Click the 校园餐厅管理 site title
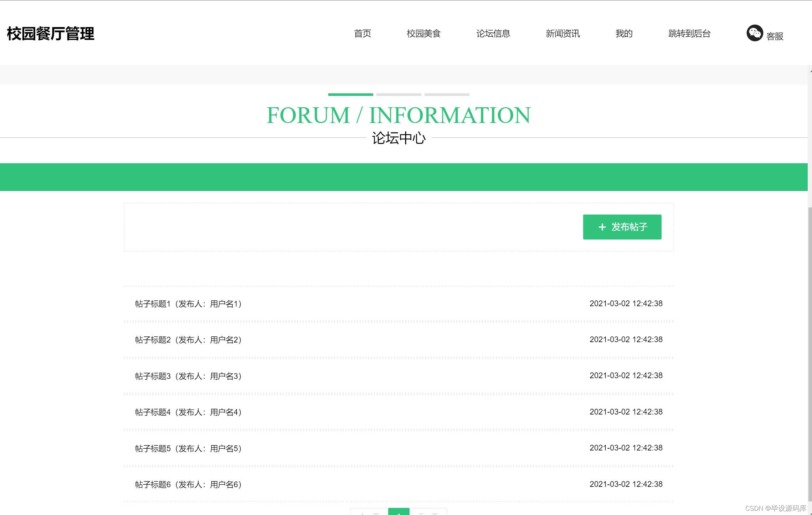The height and width of the screenshot is (515, 812). pyautogui.click(x=51, y=34)
